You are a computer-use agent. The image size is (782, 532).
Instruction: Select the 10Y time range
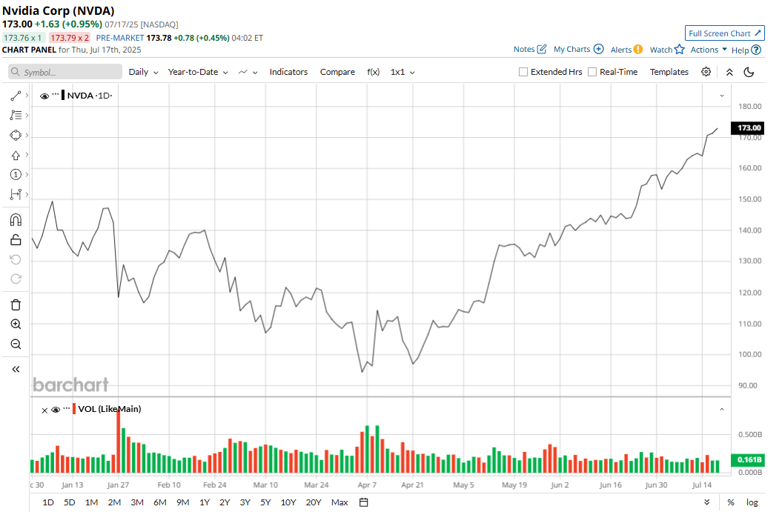[288, 502]
